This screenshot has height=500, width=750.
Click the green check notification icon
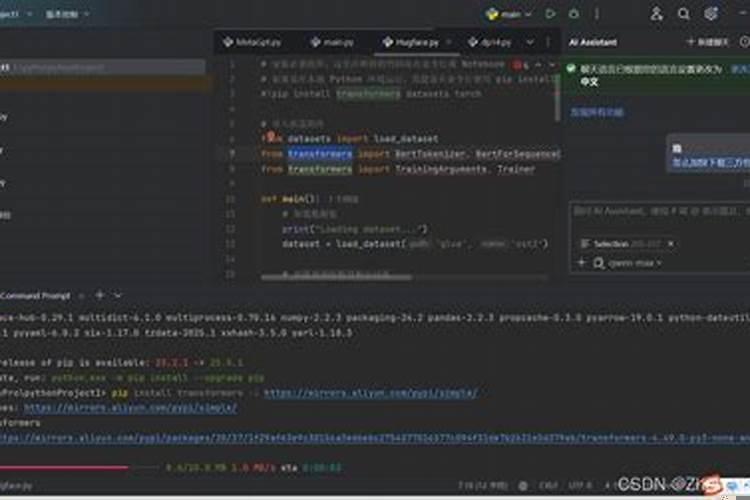click(x=571, y=69)
